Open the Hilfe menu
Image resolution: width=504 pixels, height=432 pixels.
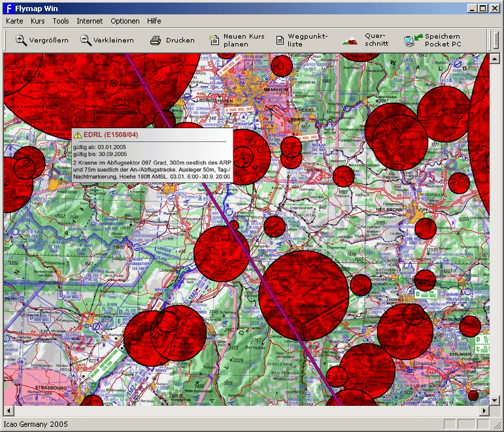pyautogui.click(x=154, y=21)
